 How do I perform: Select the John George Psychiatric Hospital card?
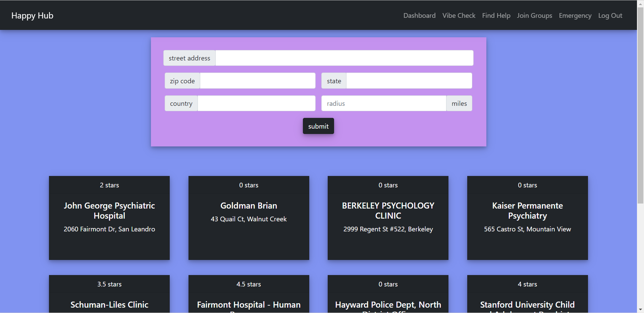pos(109,218)
